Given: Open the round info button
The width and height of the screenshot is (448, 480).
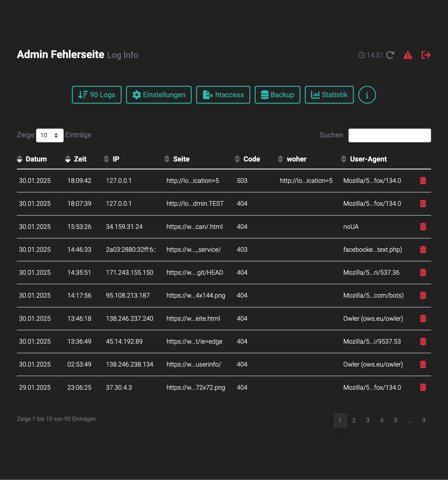Looking at the screenshot, I should 367,95.
